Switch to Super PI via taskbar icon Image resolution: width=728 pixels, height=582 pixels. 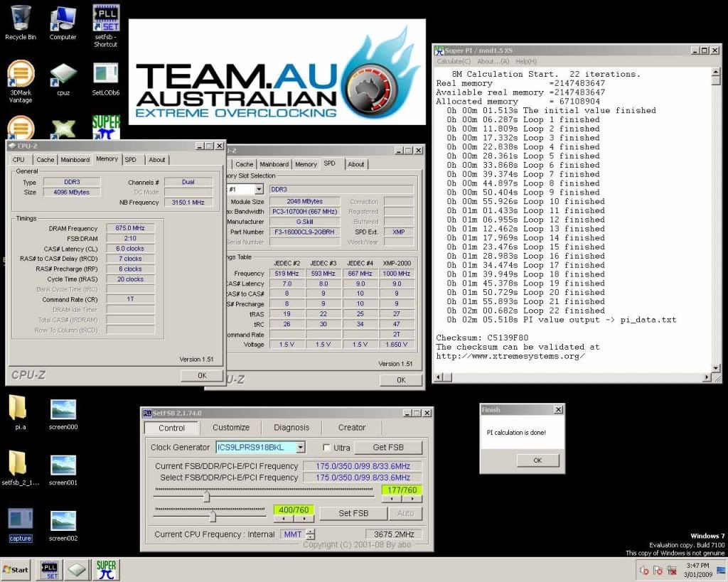click(106, 570)
